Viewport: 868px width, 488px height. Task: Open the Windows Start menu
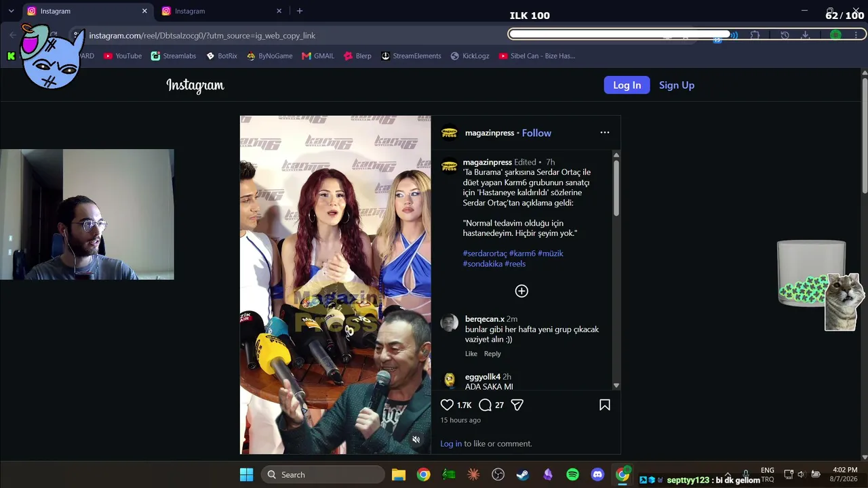click(247, 474)
